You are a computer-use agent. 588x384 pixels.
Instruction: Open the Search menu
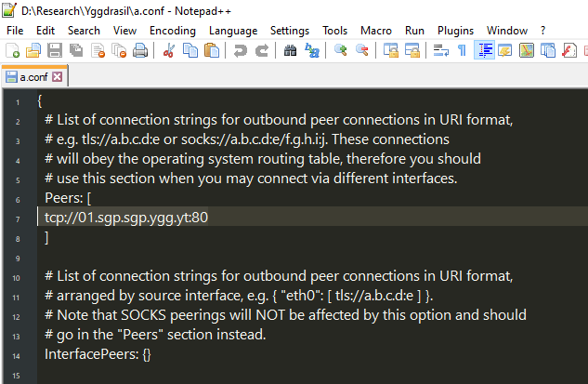point(84,31)
